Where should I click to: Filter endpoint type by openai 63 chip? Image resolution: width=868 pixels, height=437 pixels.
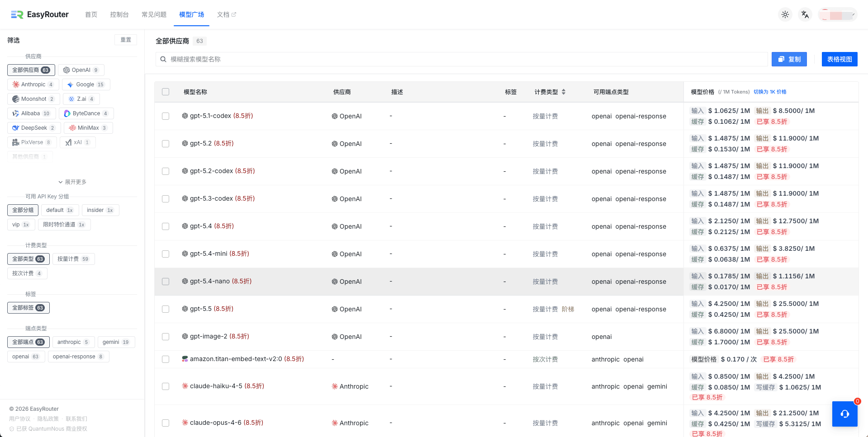tap(26, 357)
